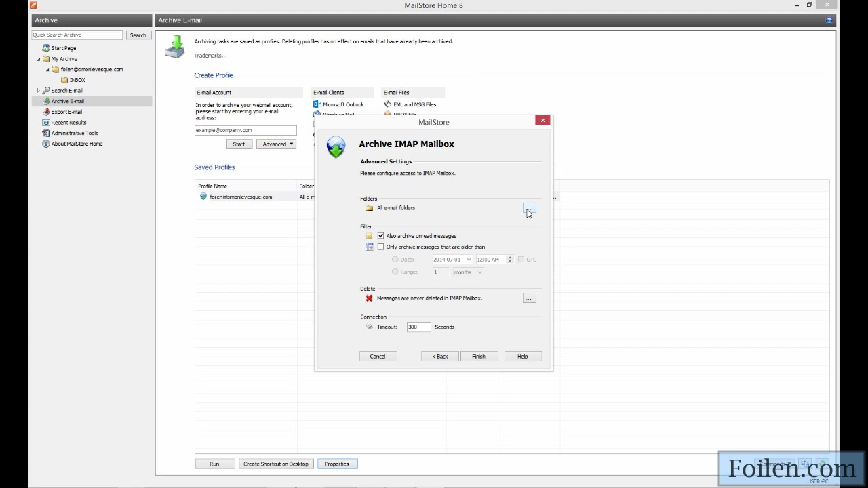Viewport: 868px width, 488px height.
Task: Close the MailStore dialog with red X
Action: 542,121
